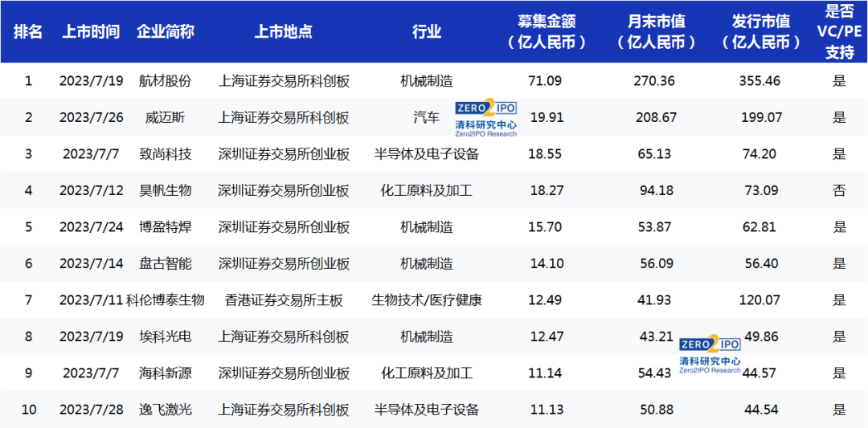Click the 募集金额 column header
The height and width of the screenshot is (428, 868).
(x=547, y=31)
